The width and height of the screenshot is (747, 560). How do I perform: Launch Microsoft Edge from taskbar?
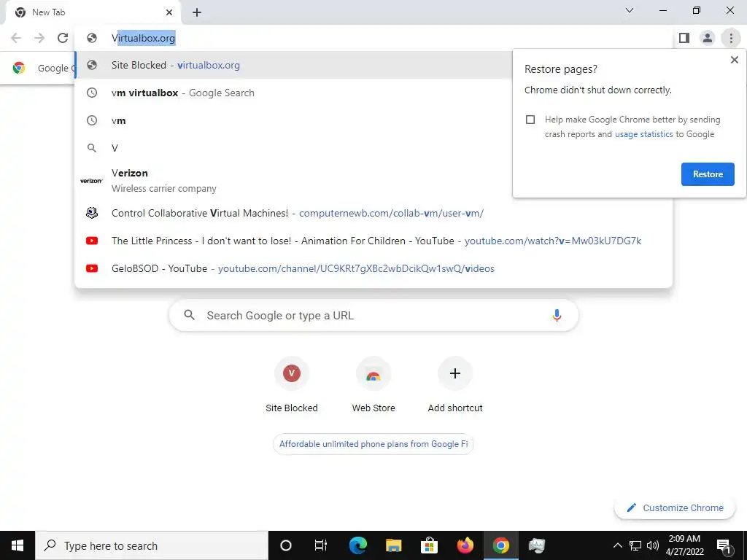(358, 545)
